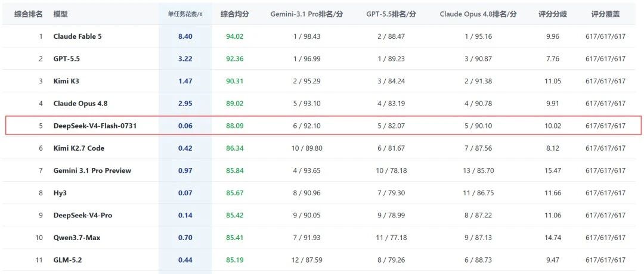
Task: Select the Claude Opus 4.8 model name cell
Action: point(80,104)
